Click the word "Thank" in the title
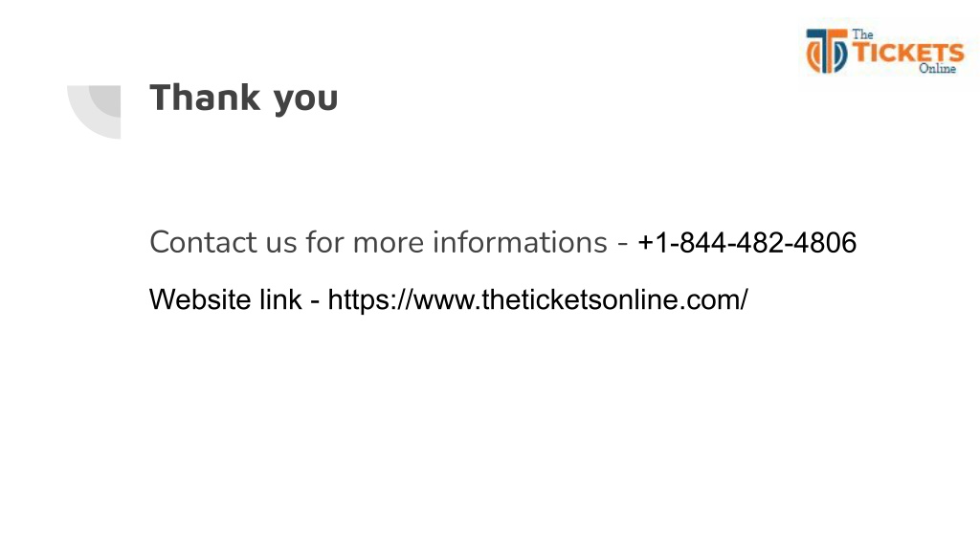 tap(205, 98)
